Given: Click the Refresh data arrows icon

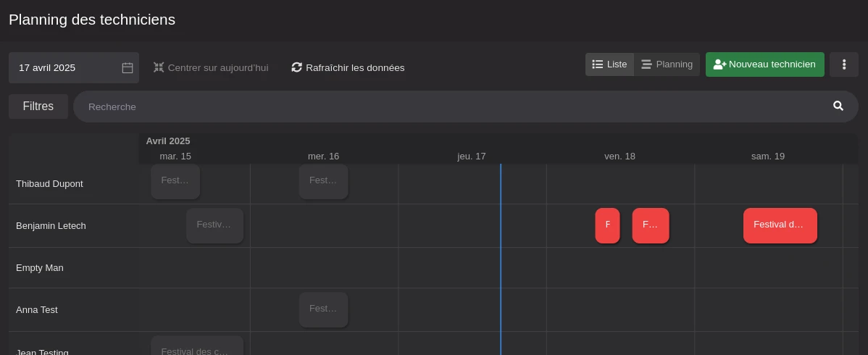Looking at the screenshot, I should 296,67.
